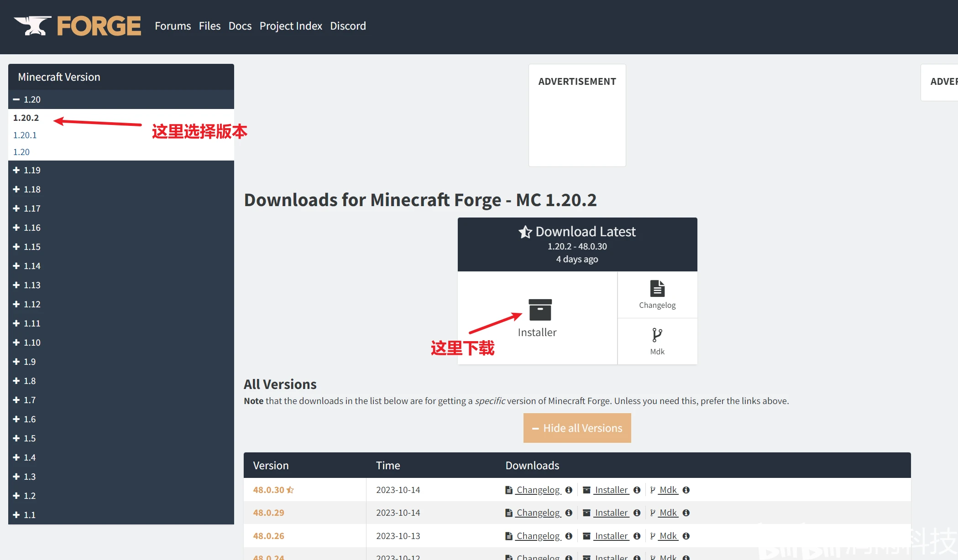
Task: Click the recommended star icon beside 48.0.30
Action: [x=290, y=490]
